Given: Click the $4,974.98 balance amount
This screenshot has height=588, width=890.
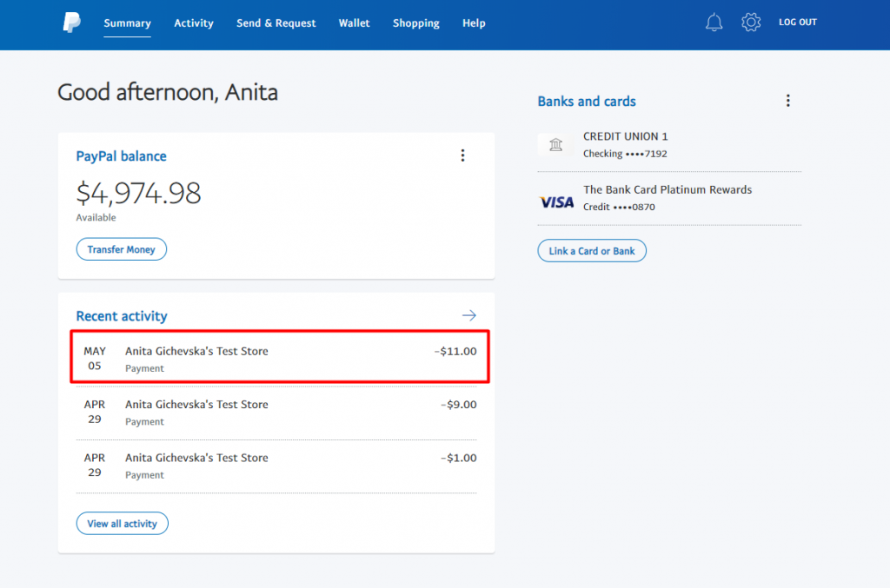Looking at the screenshot, I should (x=138, y=194).
